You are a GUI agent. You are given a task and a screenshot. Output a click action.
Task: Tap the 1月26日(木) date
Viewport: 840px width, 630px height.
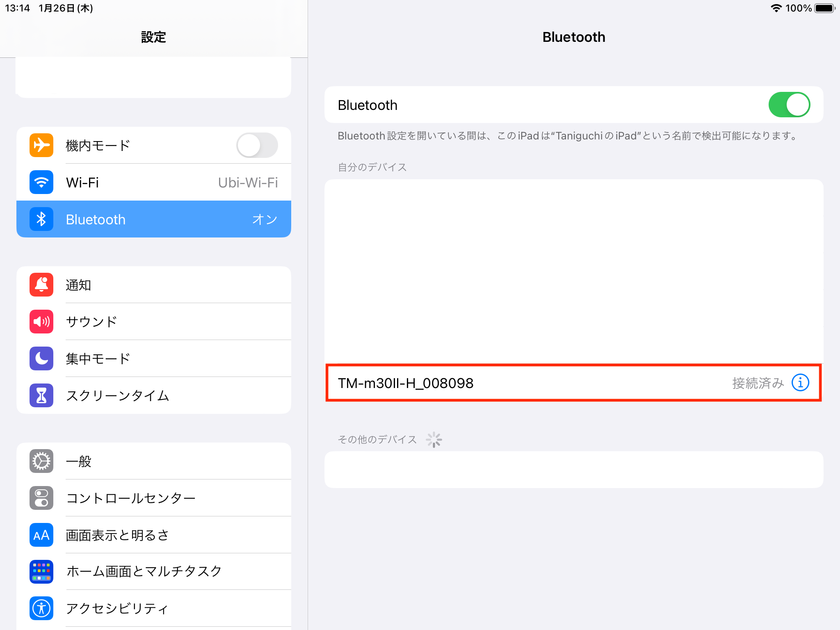(x=66, y=8)
